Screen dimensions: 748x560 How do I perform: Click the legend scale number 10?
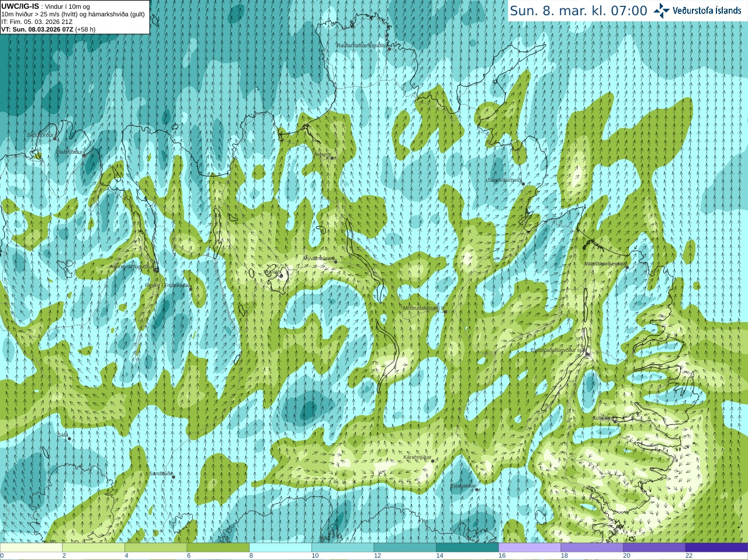point(315,556)
